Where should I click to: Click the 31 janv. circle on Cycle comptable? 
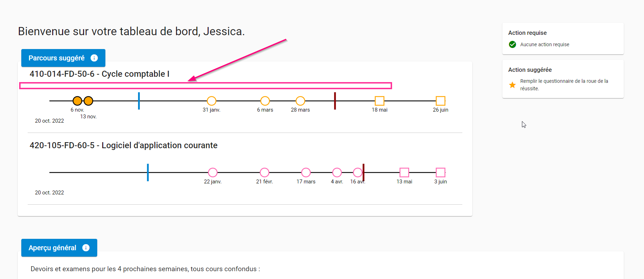coord(211,101)
